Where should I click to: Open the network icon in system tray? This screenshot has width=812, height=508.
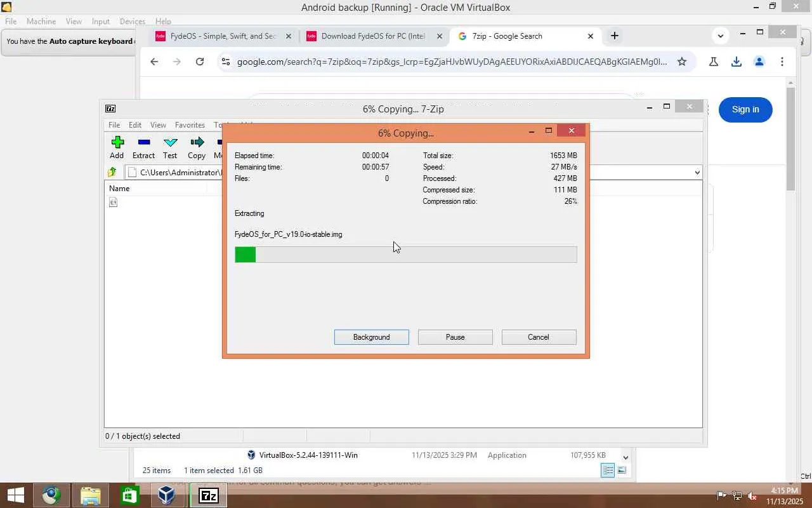pos(737,496)
